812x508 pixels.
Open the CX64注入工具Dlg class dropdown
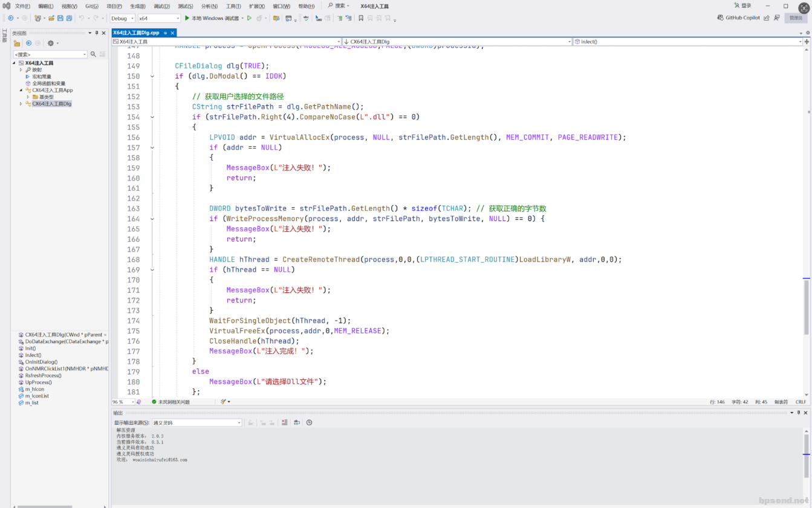[x=457, y=42]
